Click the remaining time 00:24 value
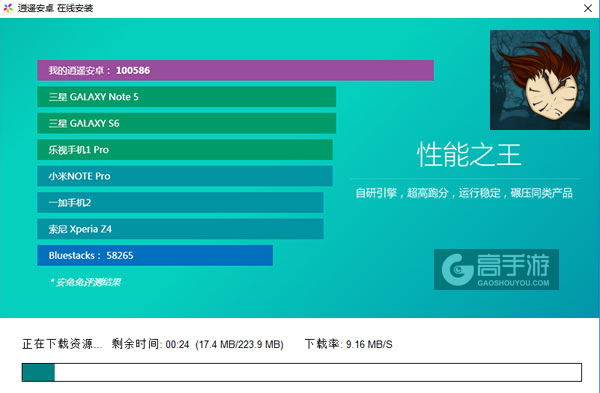600x393 pixels. pos(177,344)
